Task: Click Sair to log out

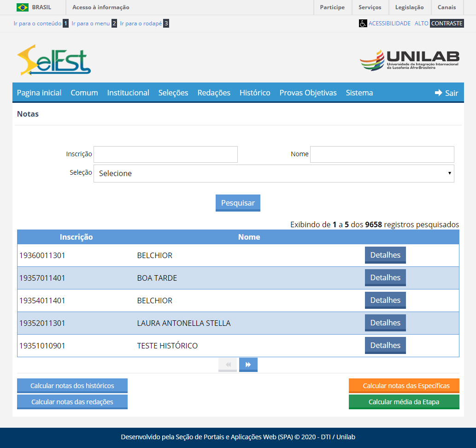Action: pos(446,93)
